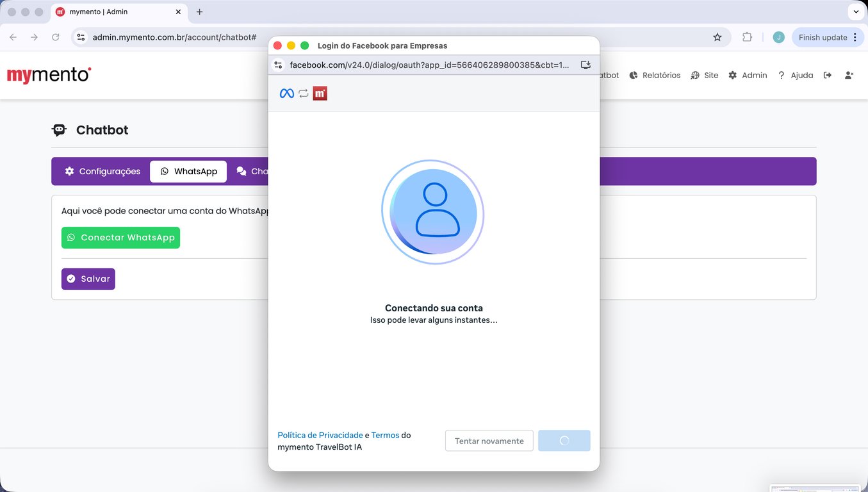Click the red mymento app icon in the popup
Image resolution: width=868 pixels, height=492 pixels.
click(x=320, y=94)
